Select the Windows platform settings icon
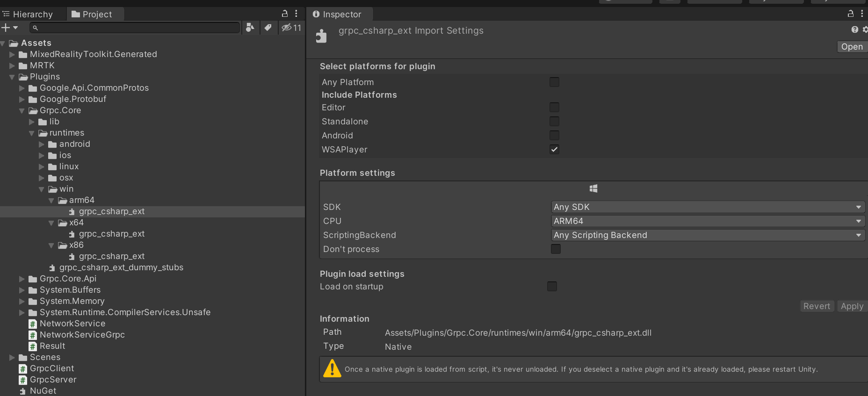The image size is (868, 396). click(593, 188)
